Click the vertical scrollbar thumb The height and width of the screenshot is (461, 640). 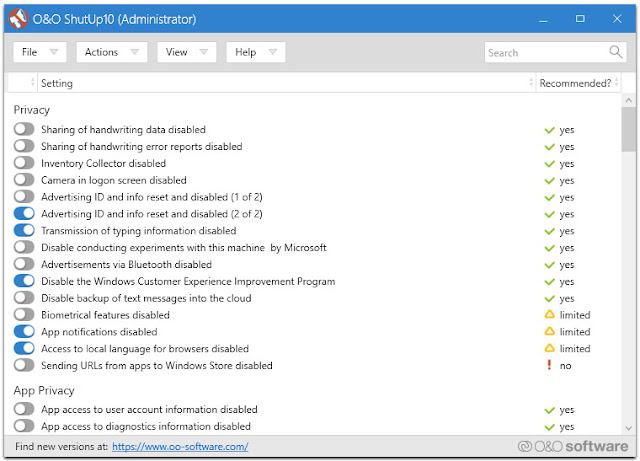click(x=629, y=129)
